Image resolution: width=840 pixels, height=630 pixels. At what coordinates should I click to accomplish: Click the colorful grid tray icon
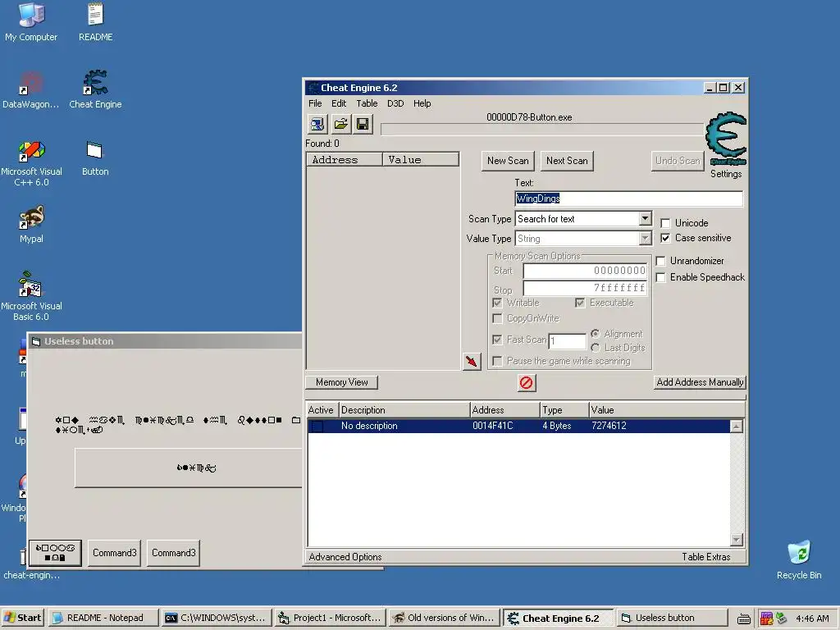click(x=767, y=619)
